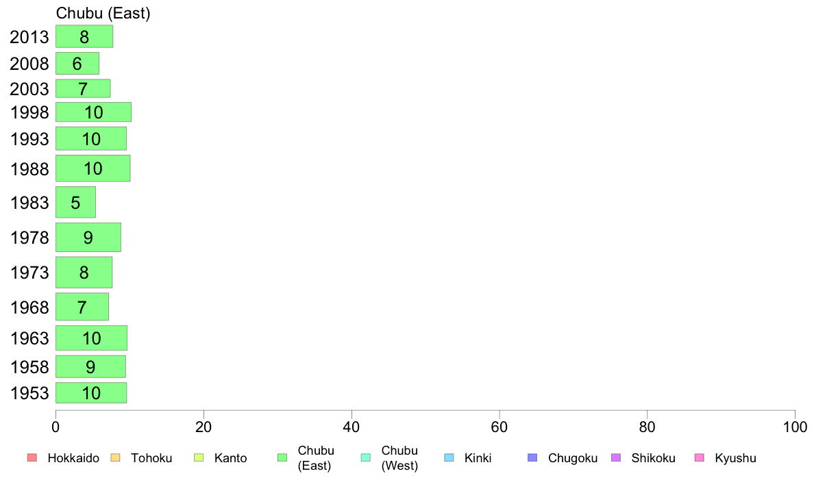Click the Chugoku legend swatch
The image size is (814, 504).
[x=532, y=458]
